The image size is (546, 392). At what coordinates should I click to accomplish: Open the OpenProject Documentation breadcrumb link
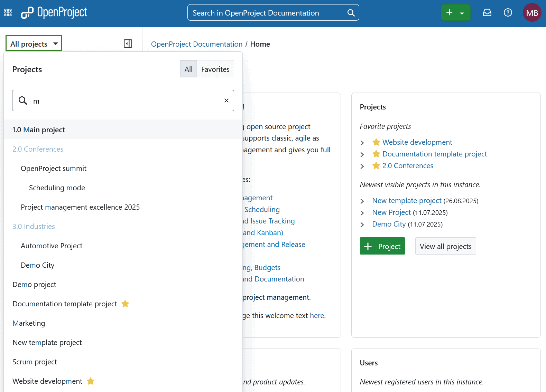coord(197,44)
